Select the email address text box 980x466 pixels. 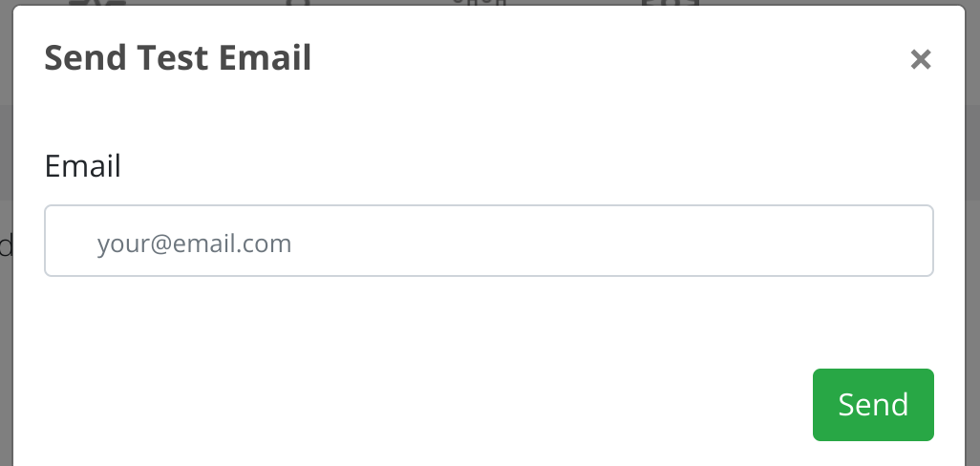click(x=488, y=242)
